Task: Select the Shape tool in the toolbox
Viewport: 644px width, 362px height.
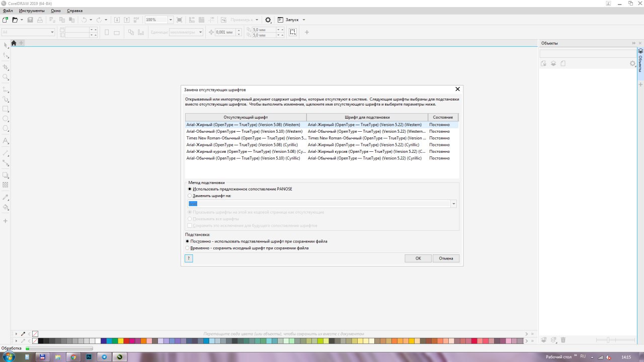Action: point(6,55)
